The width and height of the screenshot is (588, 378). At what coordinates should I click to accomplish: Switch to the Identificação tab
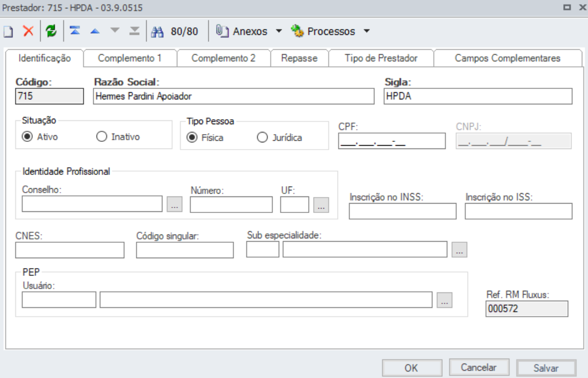coord(45,58)
